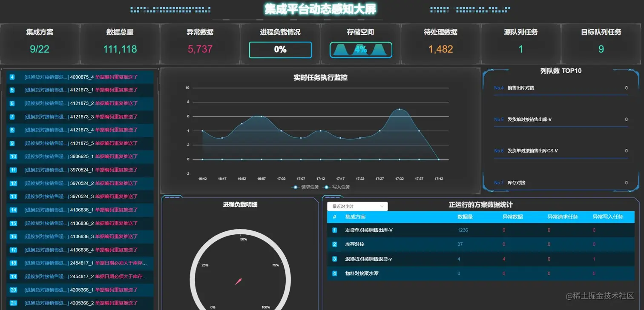
Task: Toggle the 写入任务 legend series
Action: pos(336,187)
